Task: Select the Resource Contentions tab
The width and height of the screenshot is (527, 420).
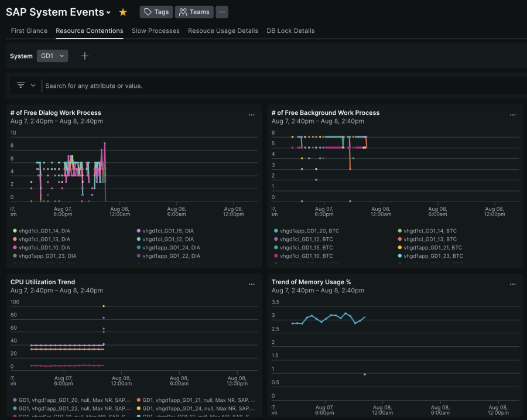Action: tap(90, 30)
